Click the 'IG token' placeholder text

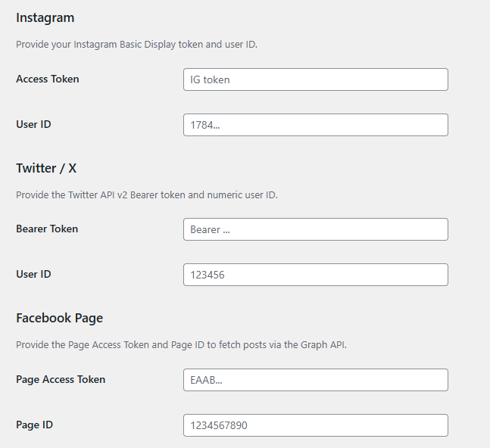click(210, 79)
